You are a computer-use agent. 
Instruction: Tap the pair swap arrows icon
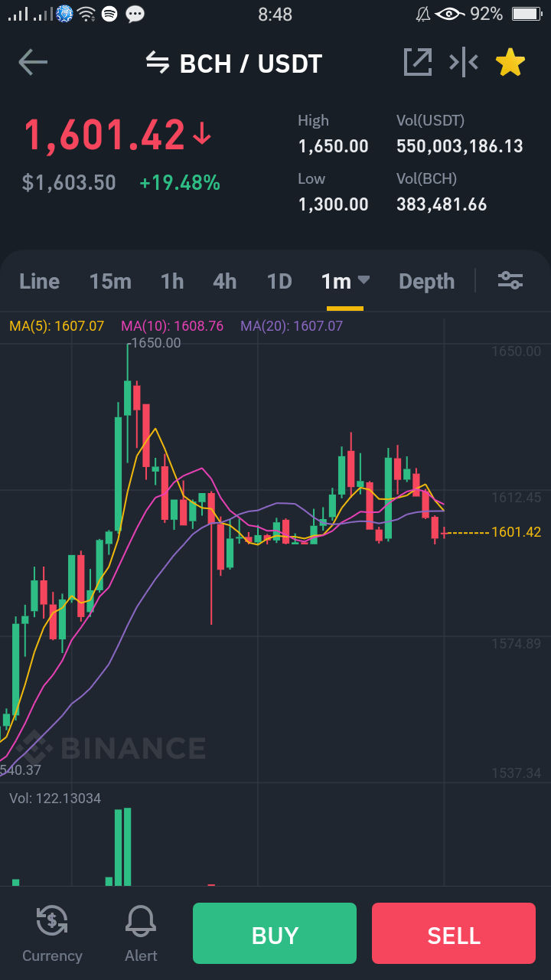pyautogui.click(x=158, y=63)
